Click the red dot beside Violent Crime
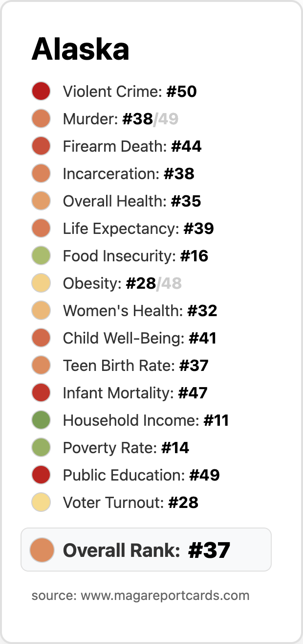Viewport: 303px width, 644px height. point(42,92)
